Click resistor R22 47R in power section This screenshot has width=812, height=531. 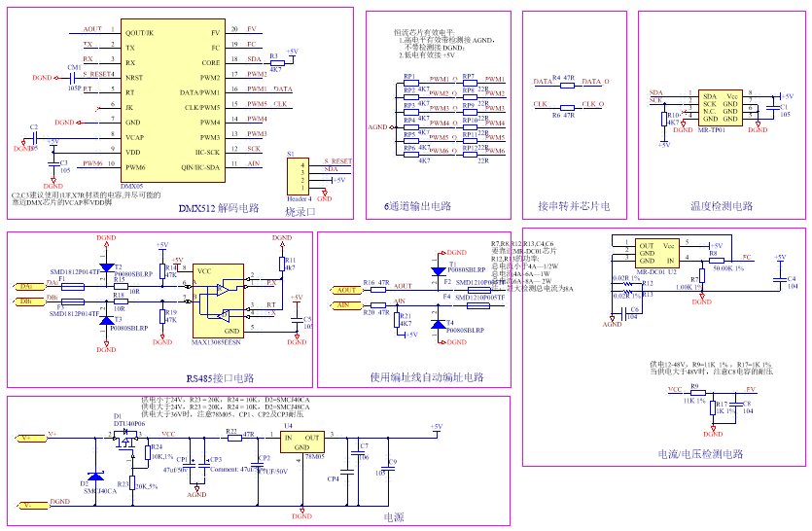232,437
